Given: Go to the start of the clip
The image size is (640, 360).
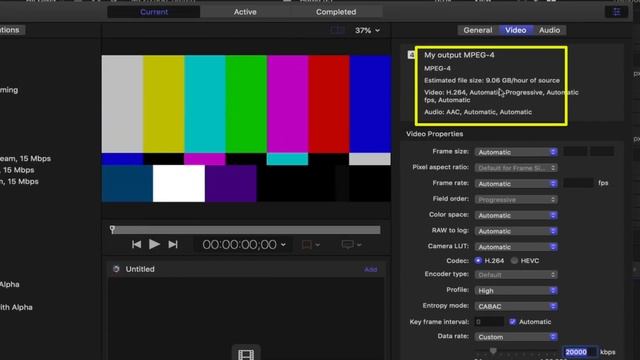Looking at the screenshot, I should [x=136, y=244].
